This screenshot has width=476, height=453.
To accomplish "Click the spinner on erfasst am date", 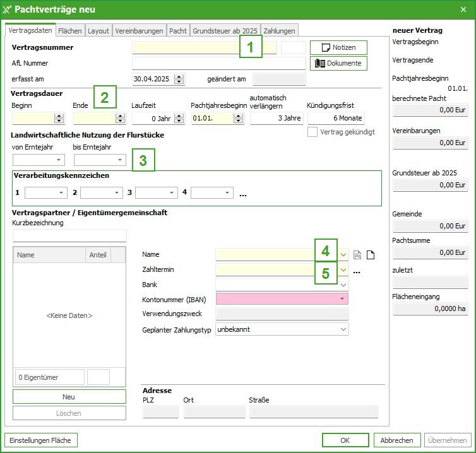I will 179,79.
